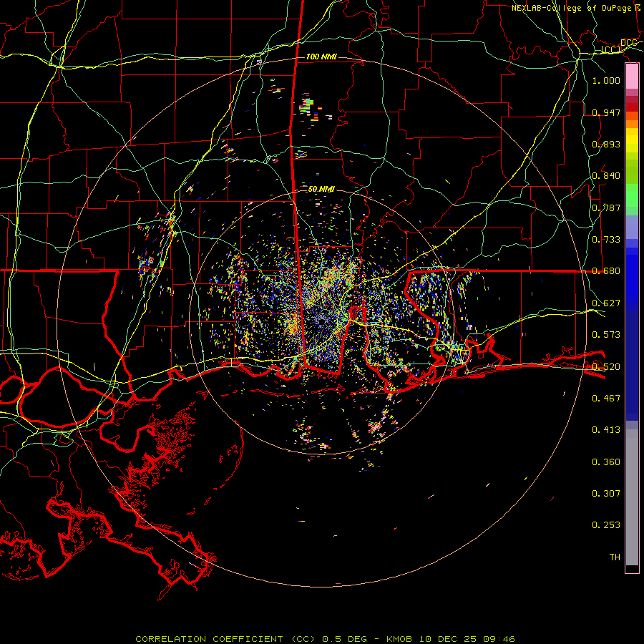Select the 0.360 scale value
Screen dimensions: 644x644
point(606,462)
